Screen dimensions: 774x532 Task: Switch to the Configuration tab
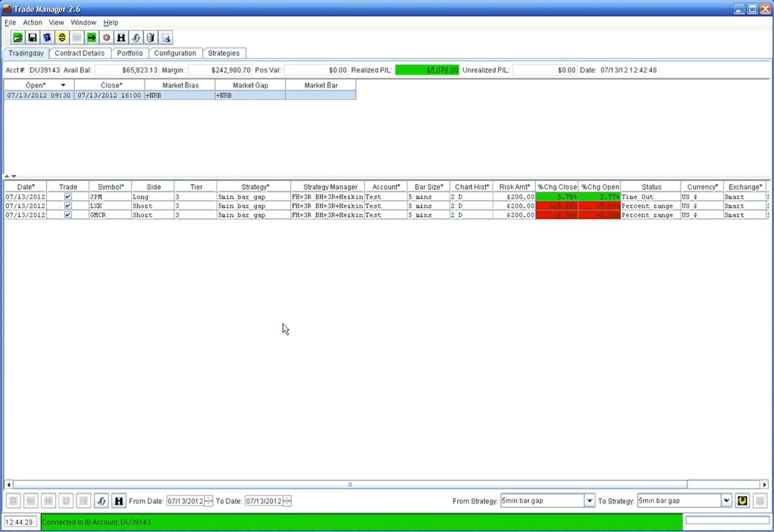point(175,53)
